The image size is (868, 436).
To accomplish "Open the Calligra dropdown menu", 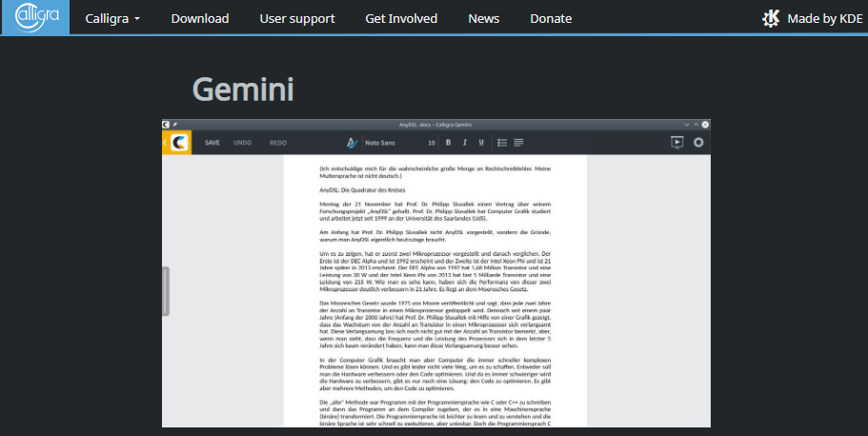I will 112,19.
